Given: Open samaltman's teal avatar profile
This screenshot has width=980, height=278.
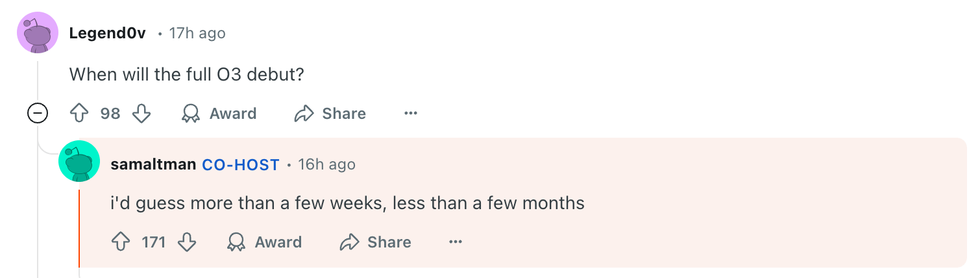Looking at the screenshot, I should pyautogui.click(x=79, y=161).
